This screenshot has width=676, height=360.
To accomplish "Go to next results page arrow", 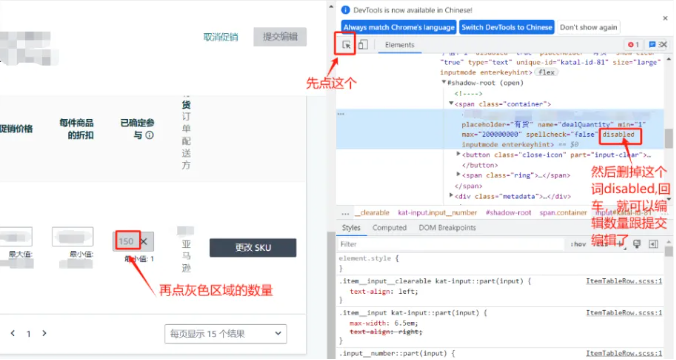I will [x=44, y=333].
